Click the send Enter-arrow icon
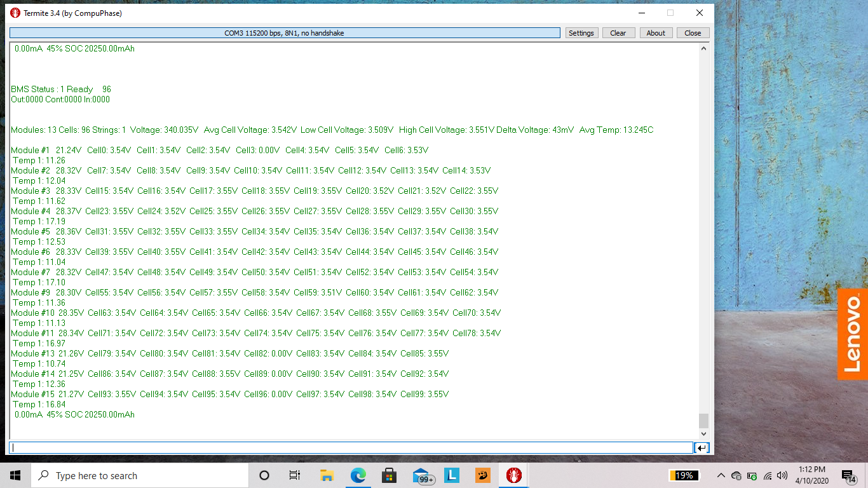 (x=702, y=448)
